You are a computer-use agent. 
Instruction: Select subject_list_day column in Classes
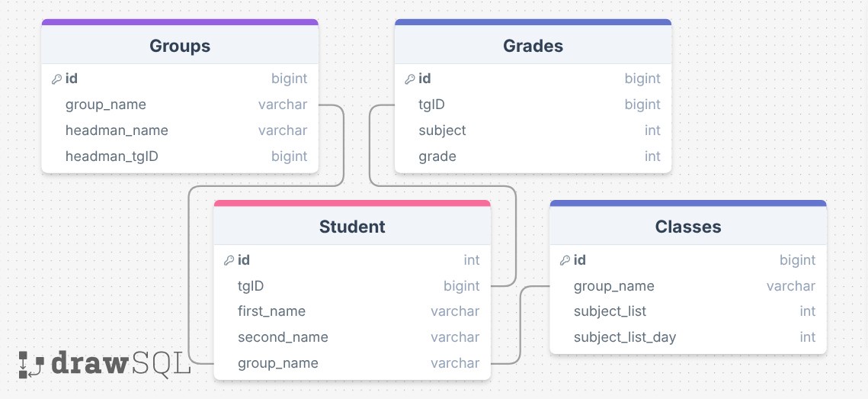(688, 337)
